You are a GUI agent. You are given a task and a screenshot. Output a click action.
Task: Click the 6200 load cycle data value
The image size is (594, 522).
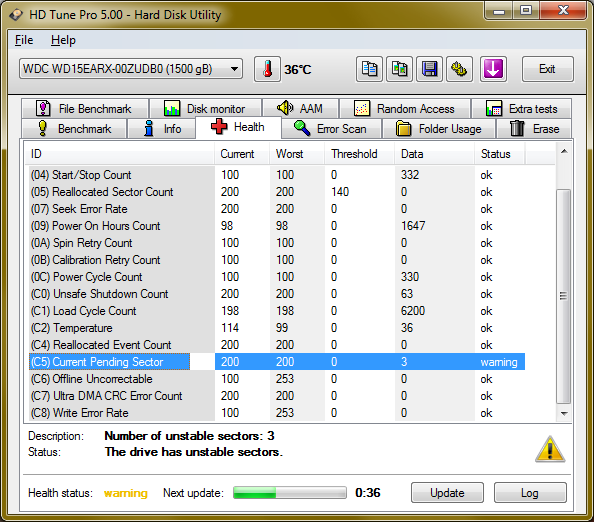[x=413, y=311]
